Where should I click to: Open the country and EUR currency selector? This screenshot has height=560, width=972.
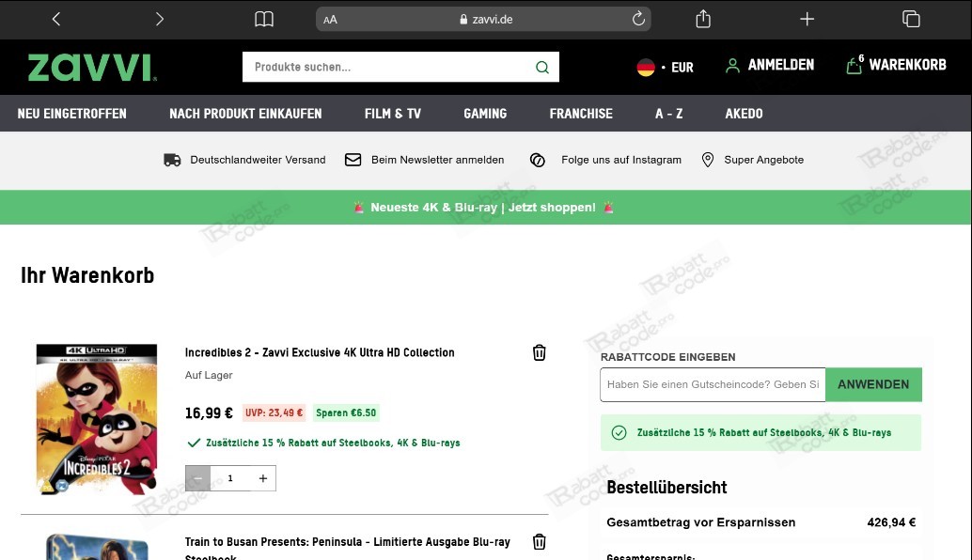click(666, 67)
